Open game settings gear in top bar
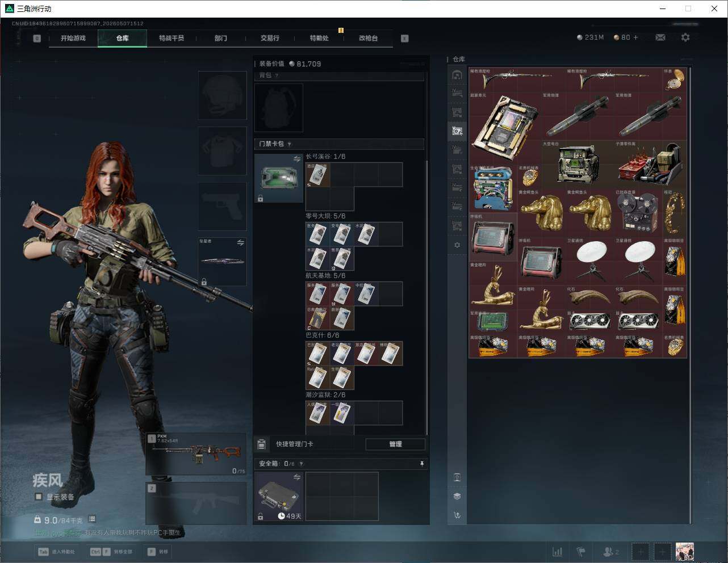728x563 pixels. pos(685,37)
